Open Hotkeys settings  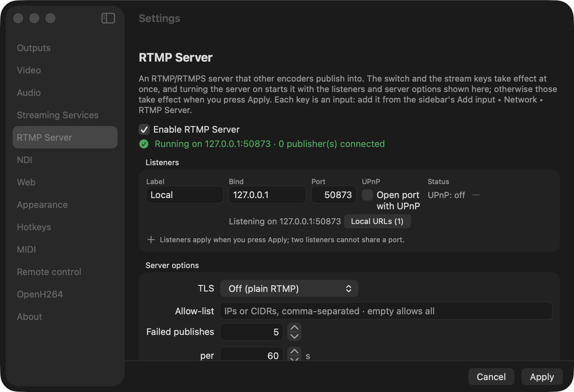pyautogui.click(x=65, y=227)
